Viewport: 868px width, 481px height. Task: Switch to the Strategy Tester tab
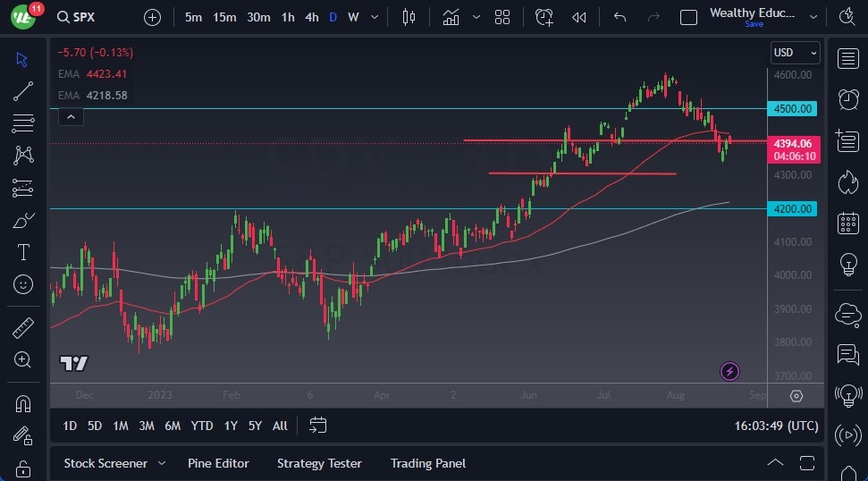coord(319,463)
